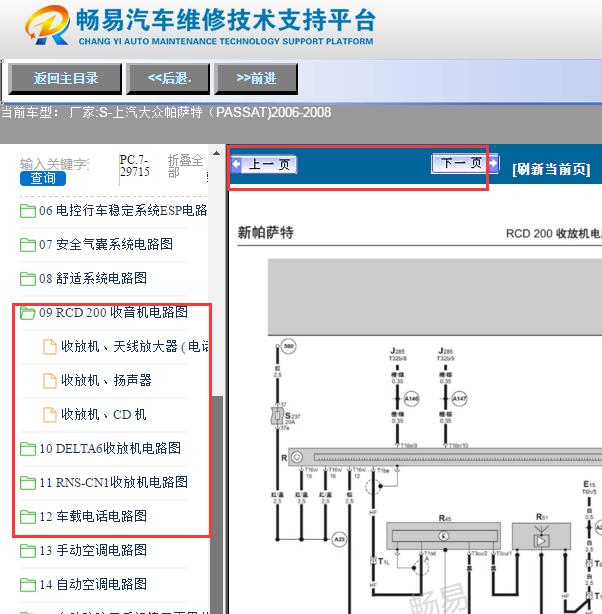602x614 pixels.
Task: Click the 刷新当前页 link
Action: coord(551,169)
